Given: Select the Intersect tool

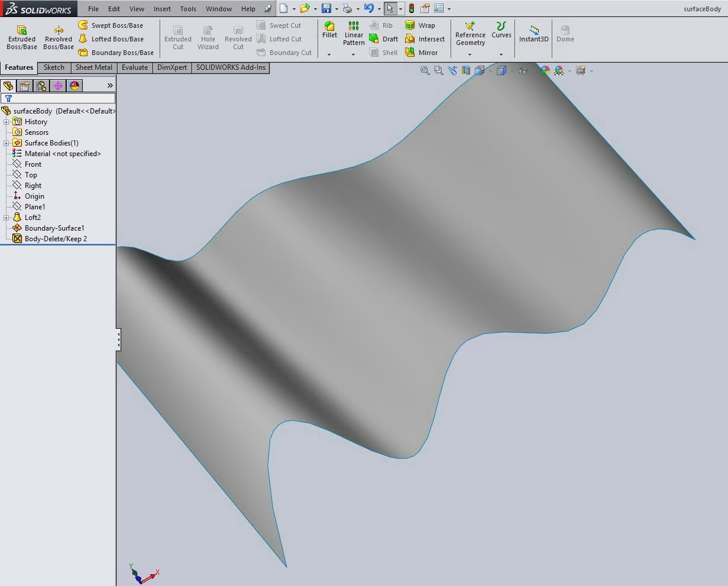Looking at the screenshot, I should [x=425, y=39].
